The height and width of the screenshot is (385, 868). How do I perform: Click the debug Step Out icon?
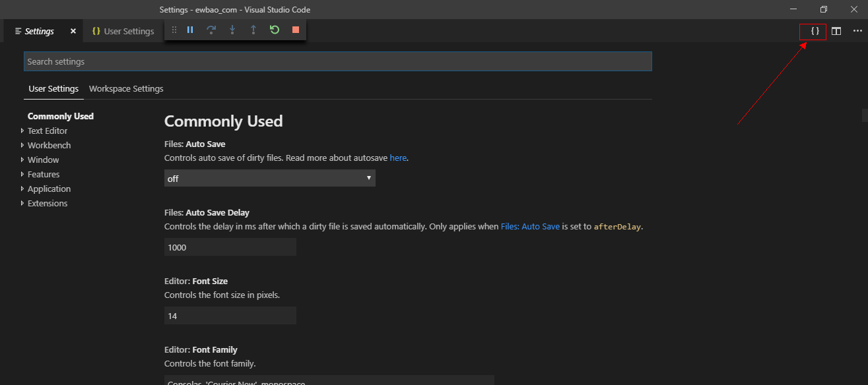253,30
